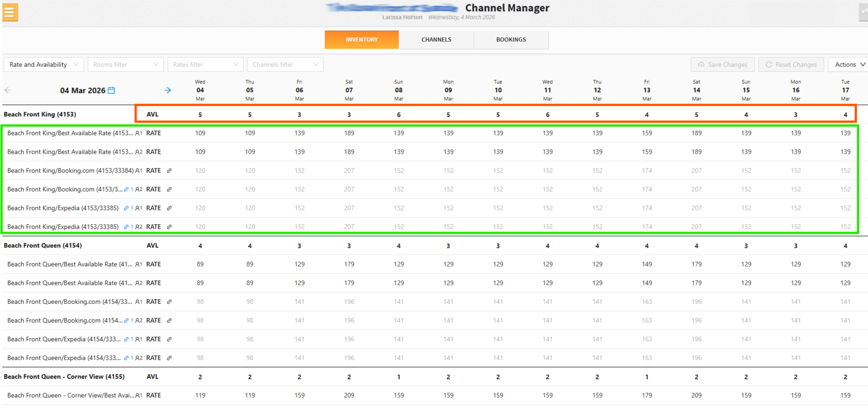Select the Beach Front King (4153) room row
Viewport: 868px width, 408px height.
point(40,114)
